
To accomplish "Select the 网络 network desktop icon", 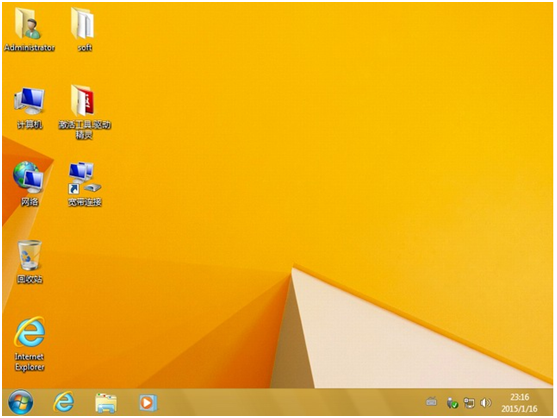I will 29,184.
